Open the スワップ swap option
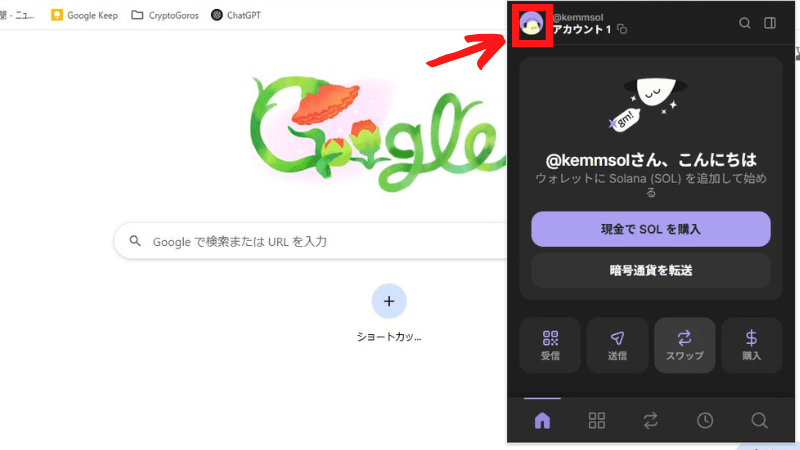Image resolution: width=800 pixels, height=450 pixels. pyautogui.click(x=684, y=345)
